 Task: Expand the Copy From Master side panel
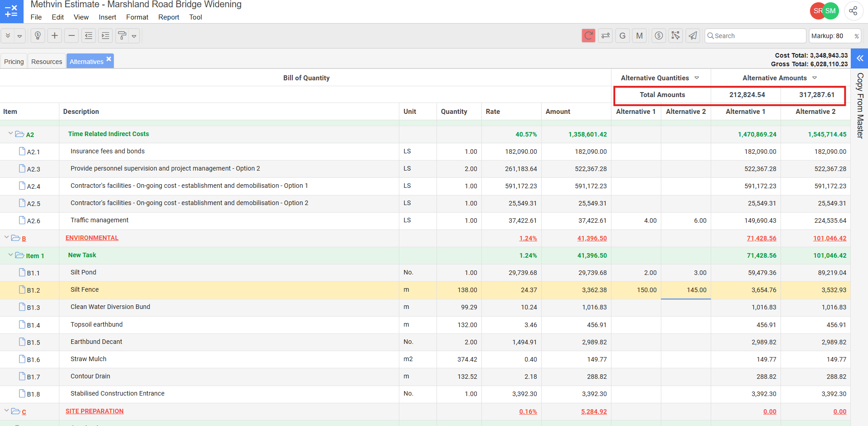pos(859,59)
